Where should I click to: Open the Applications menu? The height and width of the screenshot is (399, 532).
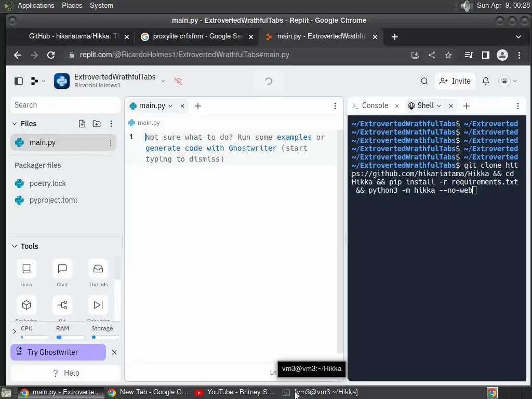click(36, 5)
